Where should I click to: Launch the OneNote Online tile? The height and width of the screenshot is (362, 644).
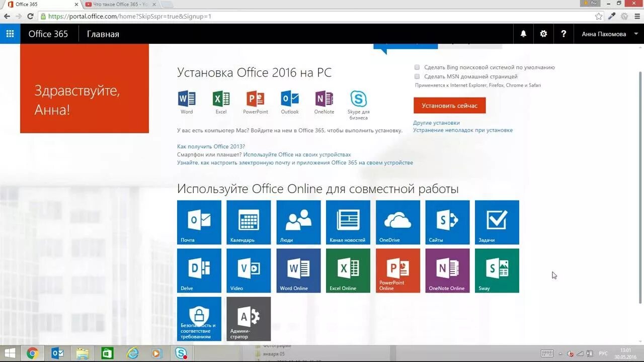447,270
